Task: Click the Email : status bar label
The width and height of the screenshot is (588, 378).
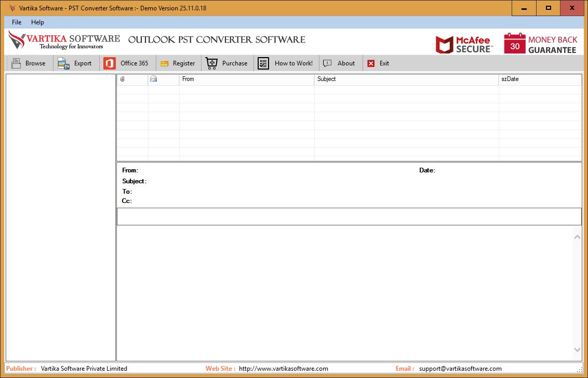Action: (x=405, y=369)
